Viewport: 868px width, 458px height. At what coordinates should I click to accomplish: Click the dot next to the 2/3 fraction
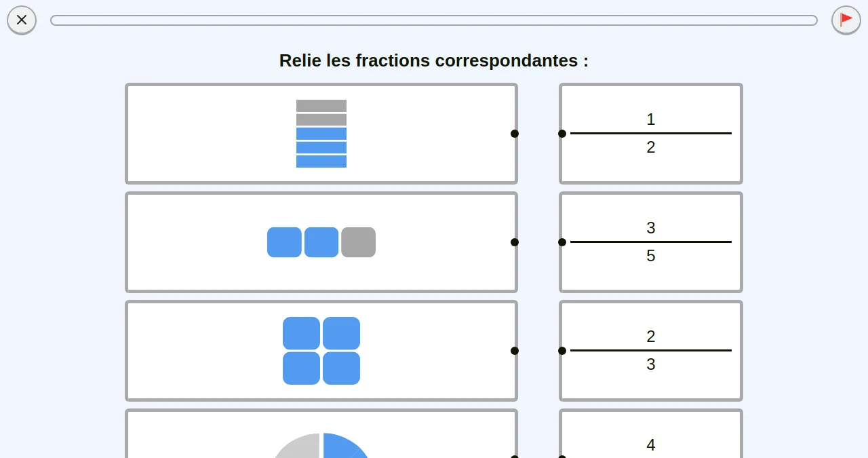562,351
